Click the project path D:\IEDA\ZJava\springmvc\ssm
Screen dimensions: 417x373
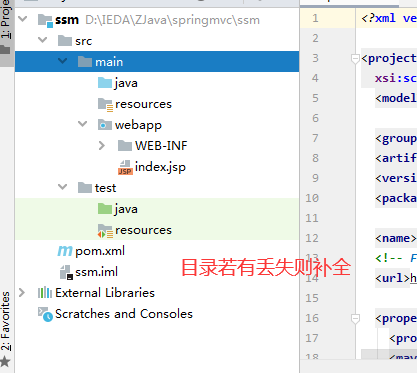[x=172, y=20]
